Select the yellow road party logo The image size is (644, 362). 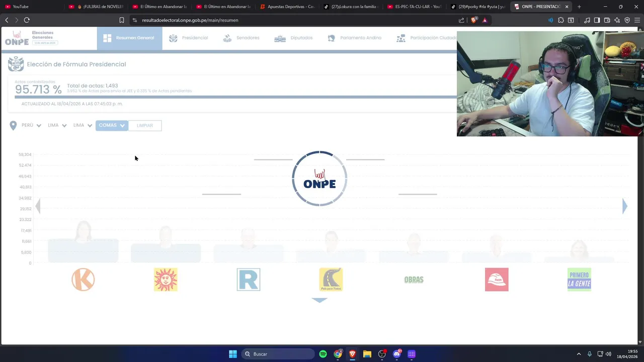click(331, 280)
